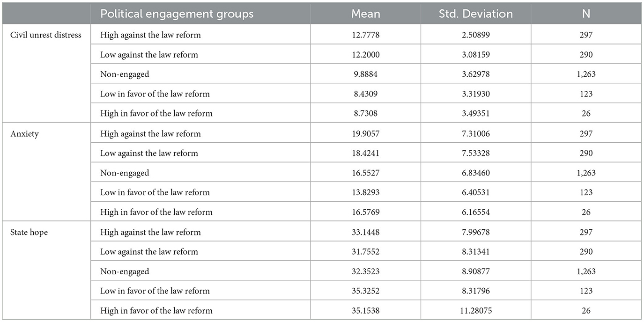Click the mean value 16.5527

pyautogui.click(x=366, y=173)
